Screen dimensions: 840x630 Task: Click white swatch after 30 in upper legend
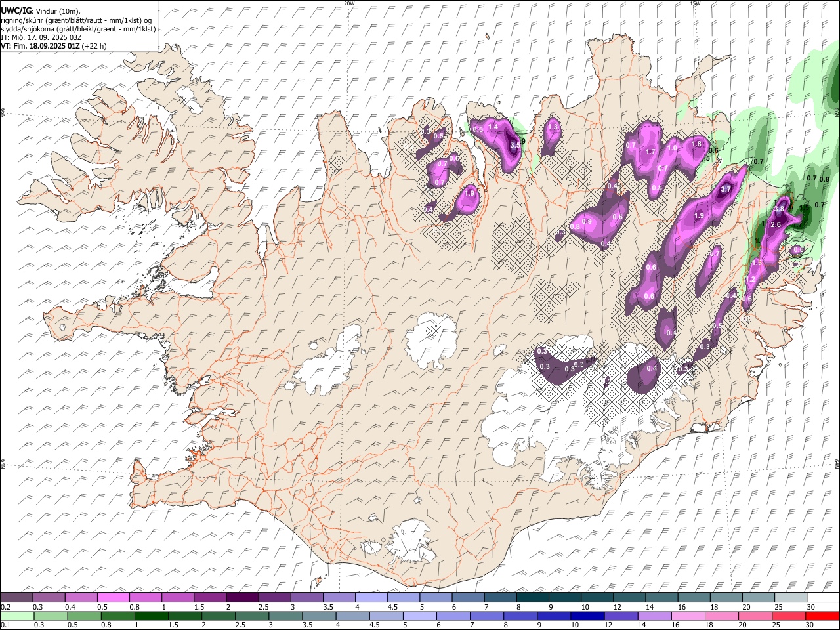[x=823, y=597]
